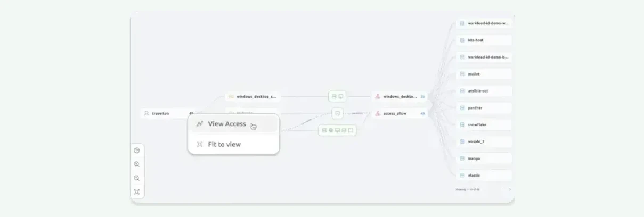Select the snowflake resource node
The image size is (644, 217).
click(x=484, y=125)
